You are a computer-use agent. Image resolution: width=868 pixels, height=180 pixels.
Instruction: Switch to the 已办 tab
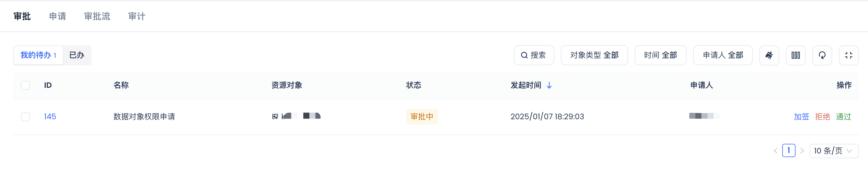(x=76, y=55)
